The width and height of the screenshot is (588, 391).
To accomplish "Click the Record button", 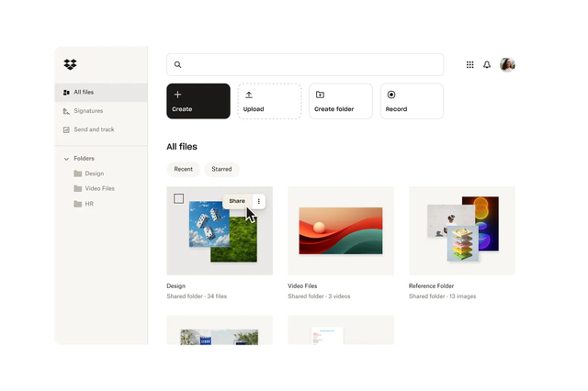I will tap(412, 101).
